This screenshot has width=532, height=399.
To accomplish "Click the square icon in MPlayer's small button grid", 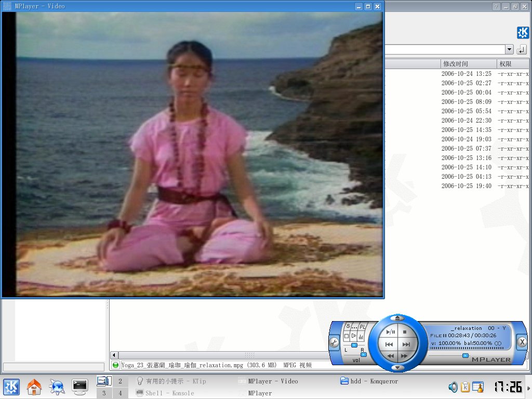I will click(347, 336).
